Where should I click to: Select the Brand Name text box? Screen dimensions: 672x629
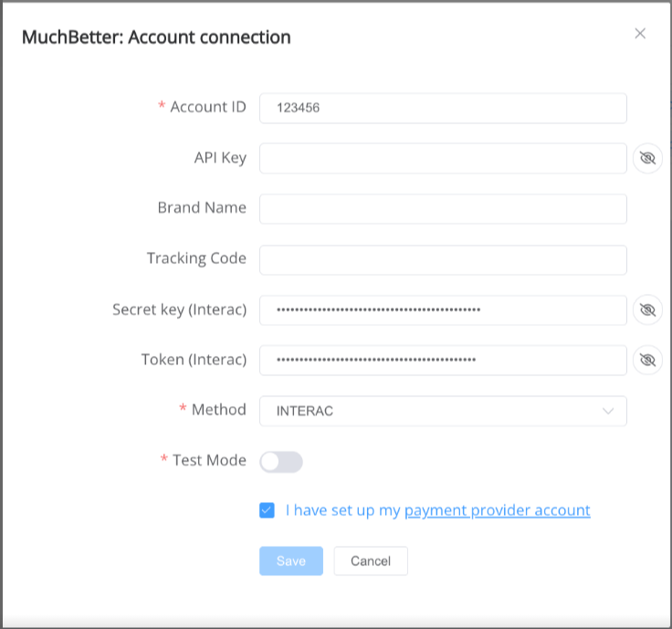tap(443, 208)
